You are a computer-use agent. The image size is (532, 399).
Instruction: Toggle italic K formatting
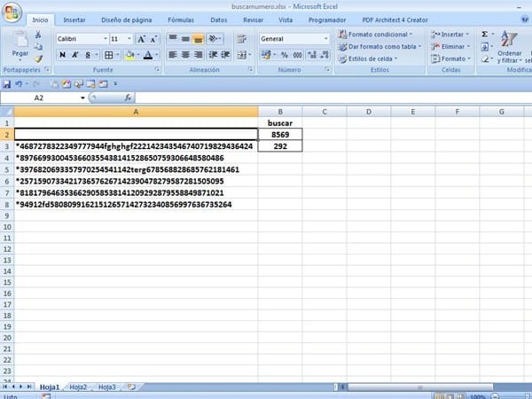pos(75,55)
